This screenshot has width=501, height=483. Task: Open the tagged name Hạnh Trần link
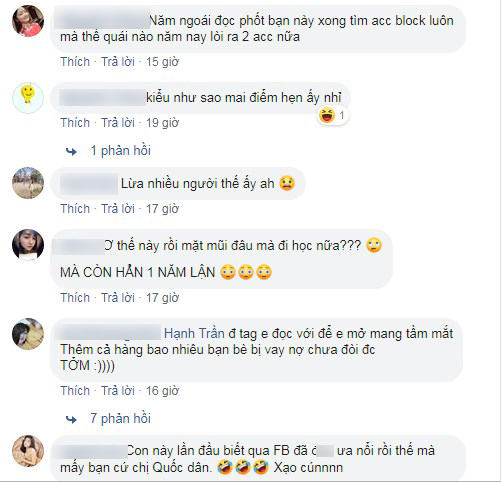coord(194,333)
